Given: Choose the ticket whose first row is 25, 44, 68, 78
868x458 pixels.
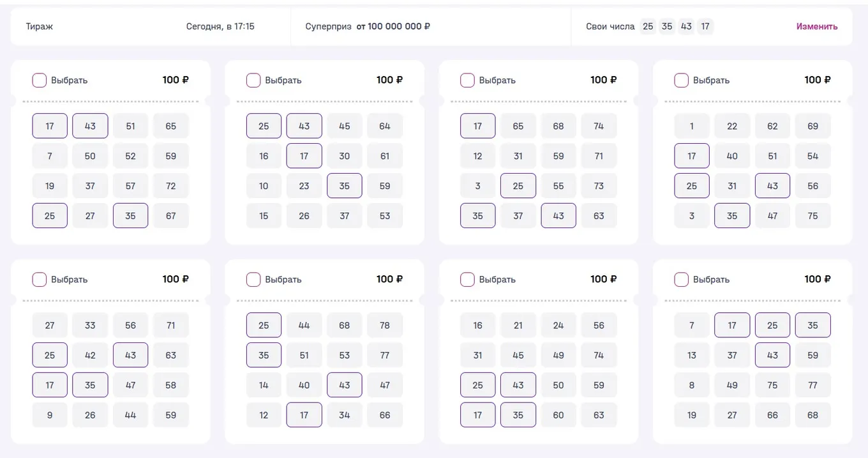Looking at the screenshot, I should (x=253, y=280).
